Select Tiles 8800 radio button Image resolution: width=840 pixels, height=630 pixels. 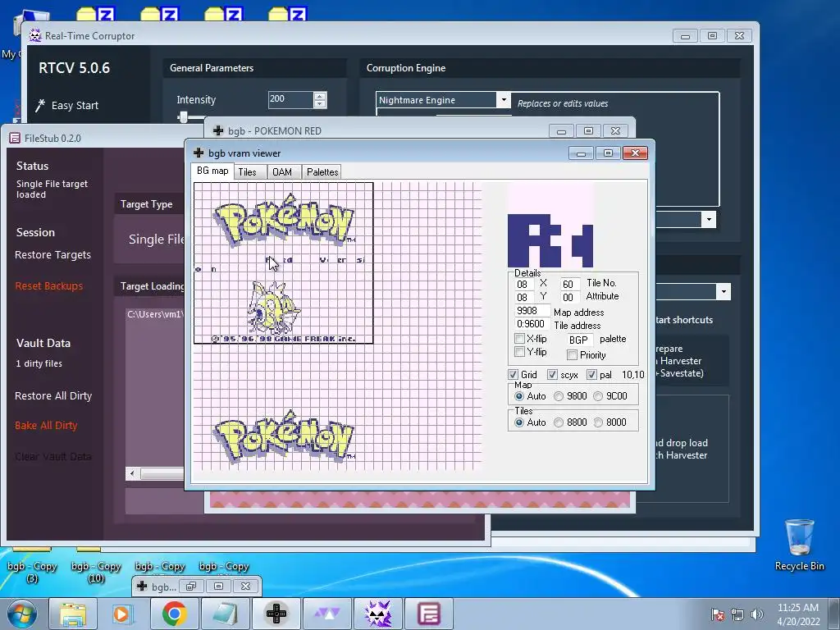pos(559,422)
